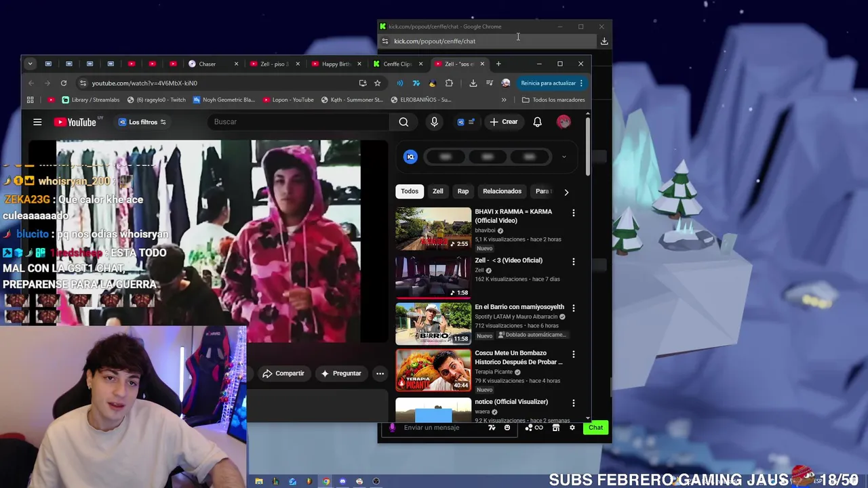Screen dimensions: 868x488
Task: Click the YouTube page vertical scrollbar
Action: coord(588,146)
